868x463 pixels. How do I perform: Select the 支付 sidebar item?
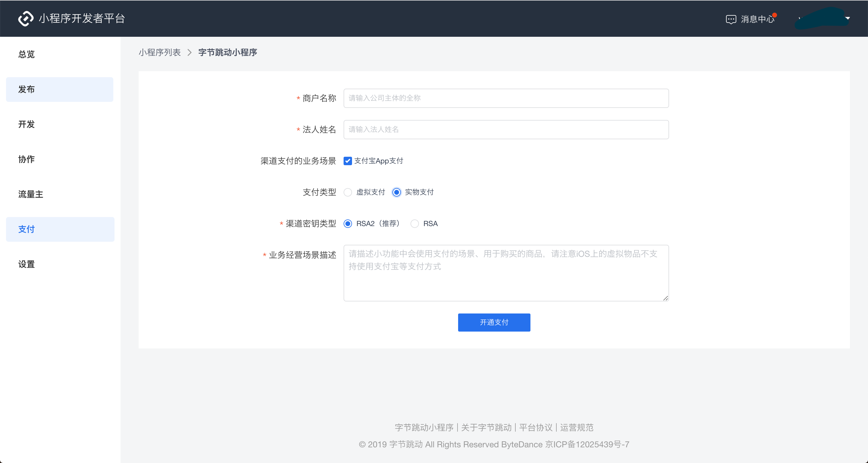60,229
